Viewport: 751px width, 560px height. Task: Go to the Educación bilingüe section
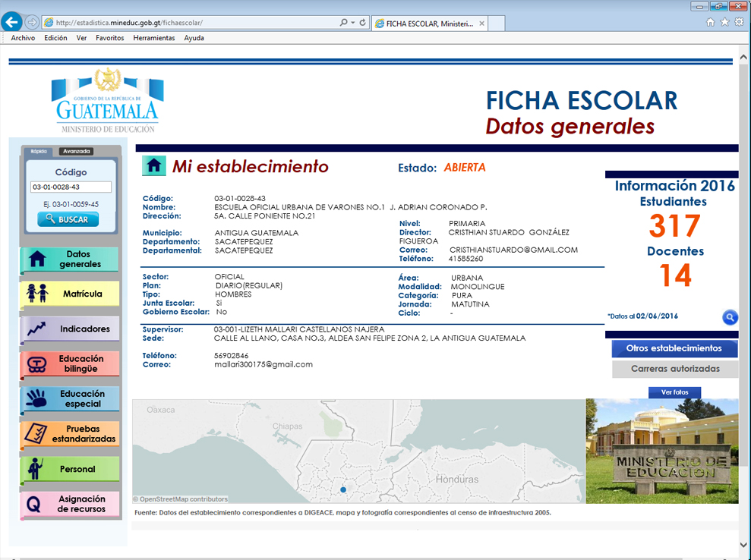(x=70, y=364)
